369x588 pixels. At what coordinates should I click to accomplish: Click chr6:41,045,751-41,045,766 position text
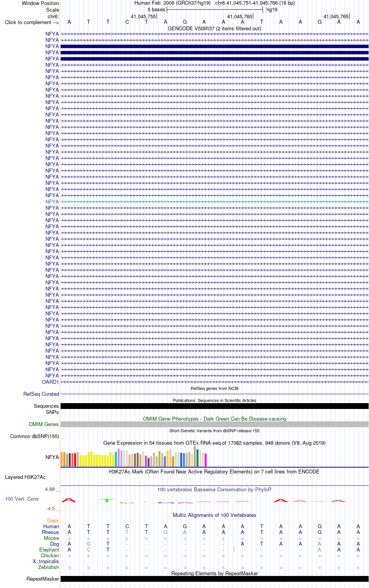coord(255,3)
